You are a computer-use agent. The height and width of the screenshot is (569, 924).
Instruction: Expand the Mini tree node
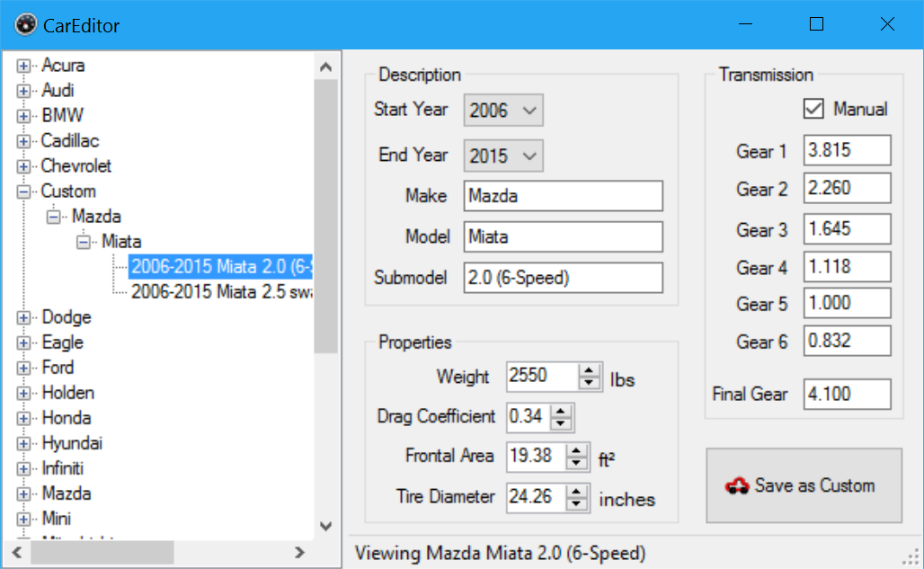pyautogui.click(x=23, y=519)
